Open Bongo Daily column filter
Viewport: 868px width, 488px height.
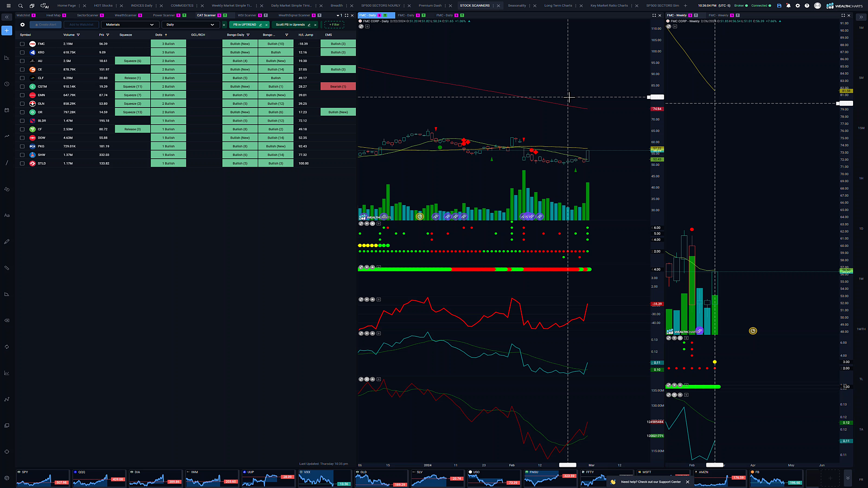coord(248,35)
